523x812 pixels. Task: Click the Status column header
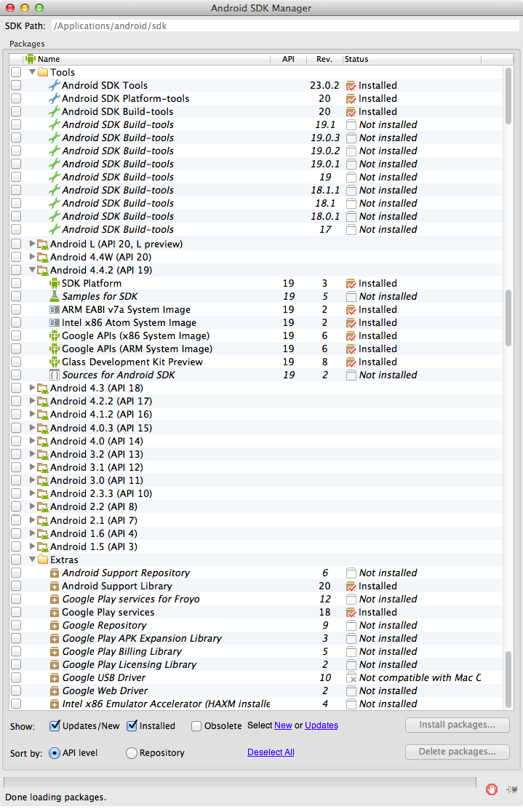(412, 59)
